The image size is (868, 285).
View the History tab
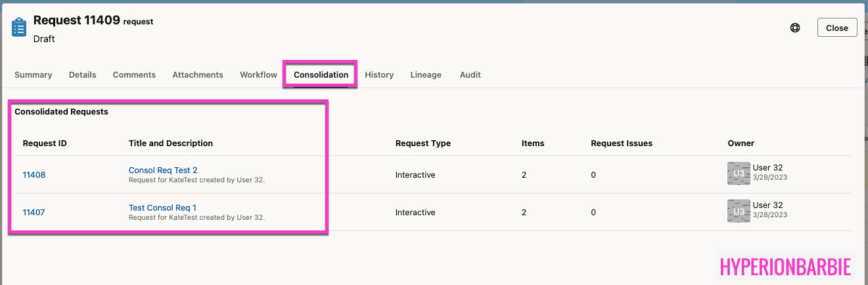tap(379, 75)
